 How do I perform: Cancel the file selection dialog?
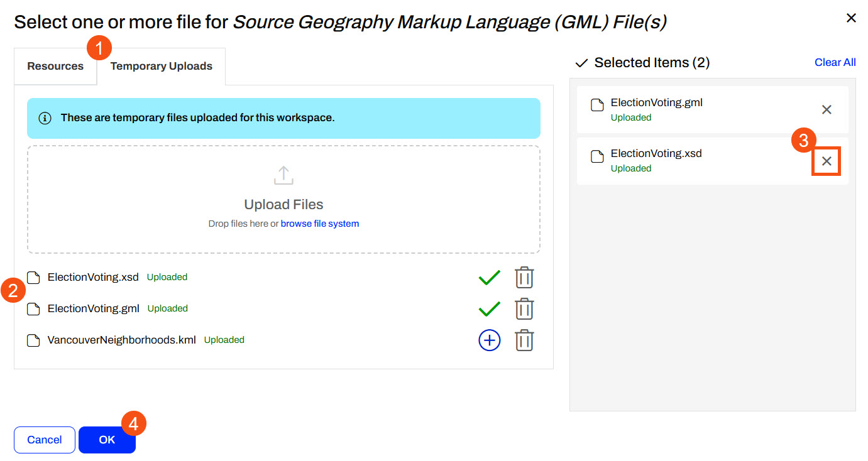click(x=45, y=440)
